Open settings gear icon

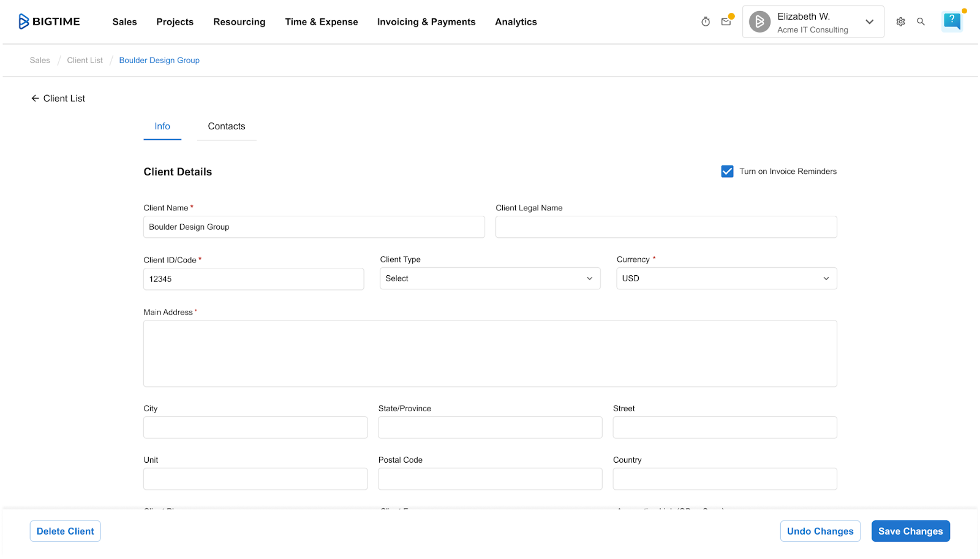[x=900, y=22]
